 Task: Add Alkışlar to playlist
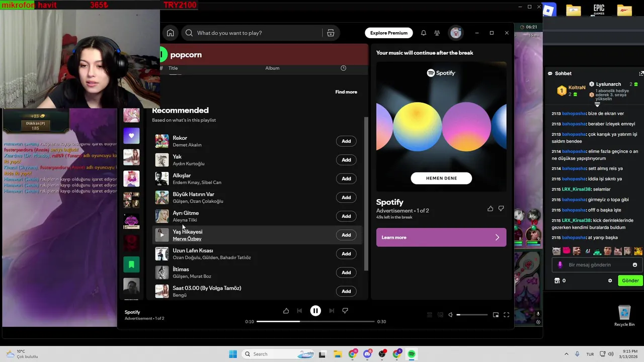(x=346, y=178)
